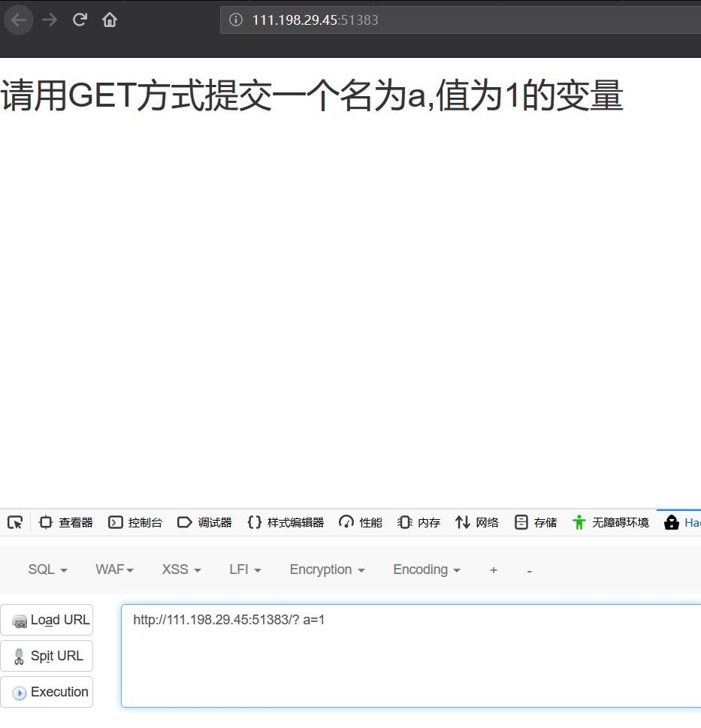This screenshot has height=728, width=701.
Task: Expand the Encoding dropdown menu
Action: (x=427, y=569)
